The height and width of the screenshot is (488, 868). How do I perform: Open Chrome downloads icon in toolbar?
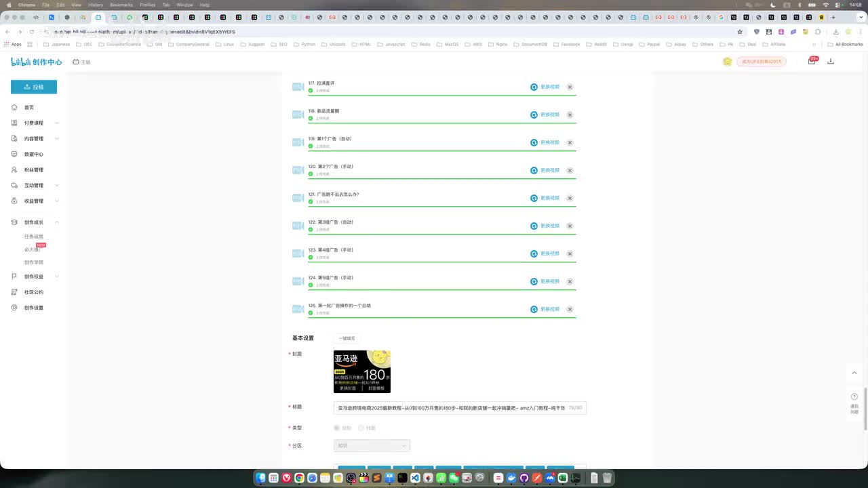pyautogui.click(x=835, y=32)
